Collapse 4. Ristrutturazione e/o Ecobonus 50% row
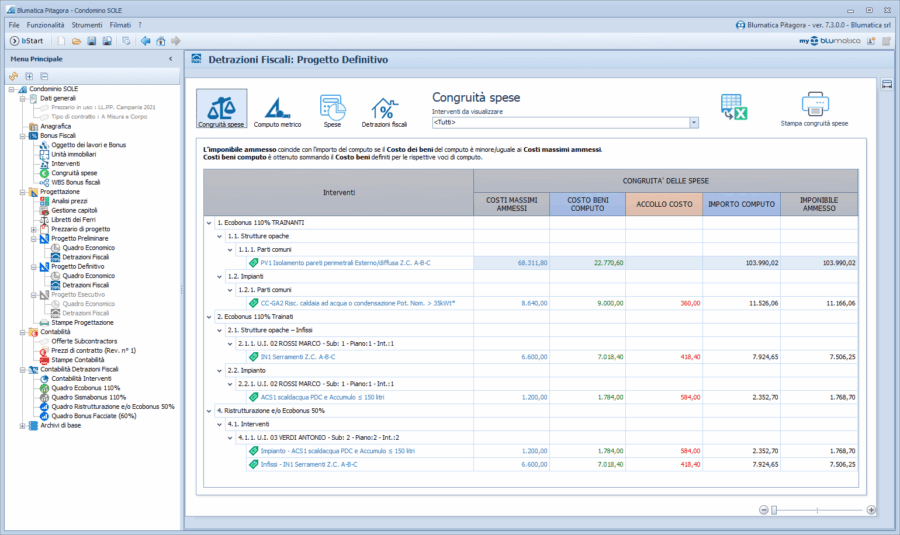The image size is (900, 535). [209, 411]
